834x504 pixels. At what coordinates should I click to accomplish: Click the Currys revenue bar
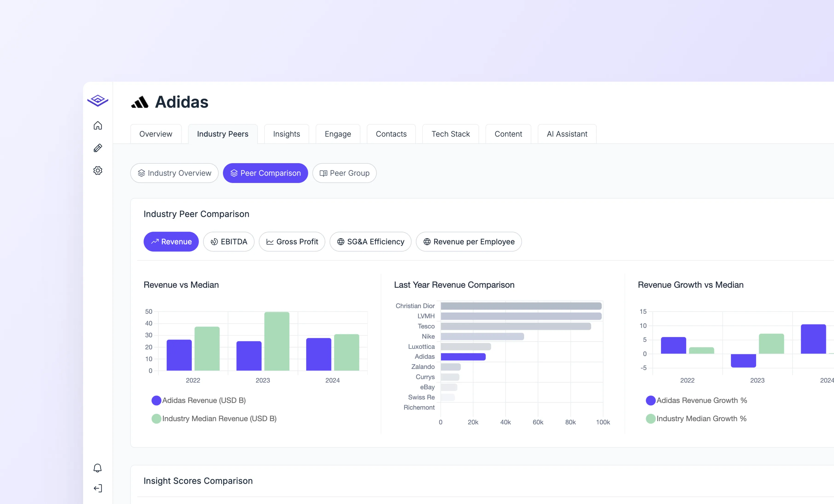point(450,377)
